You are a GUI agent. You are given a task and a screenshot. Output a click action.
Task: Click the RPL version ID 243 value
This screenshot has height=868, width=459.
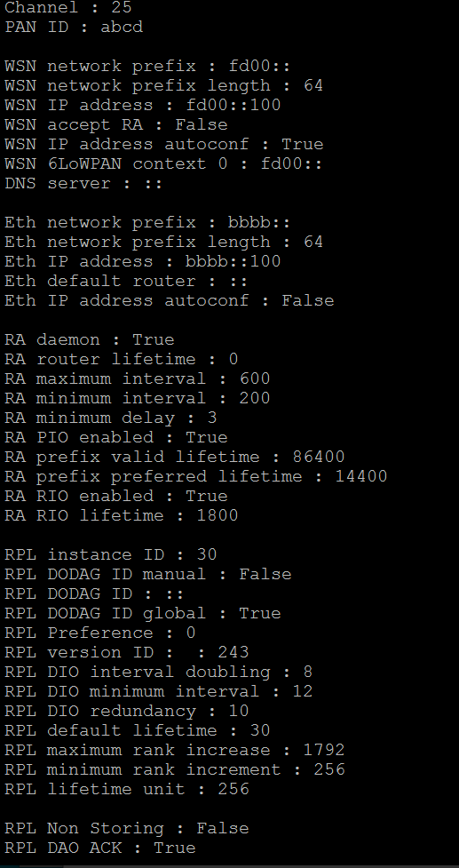(233, 652)
